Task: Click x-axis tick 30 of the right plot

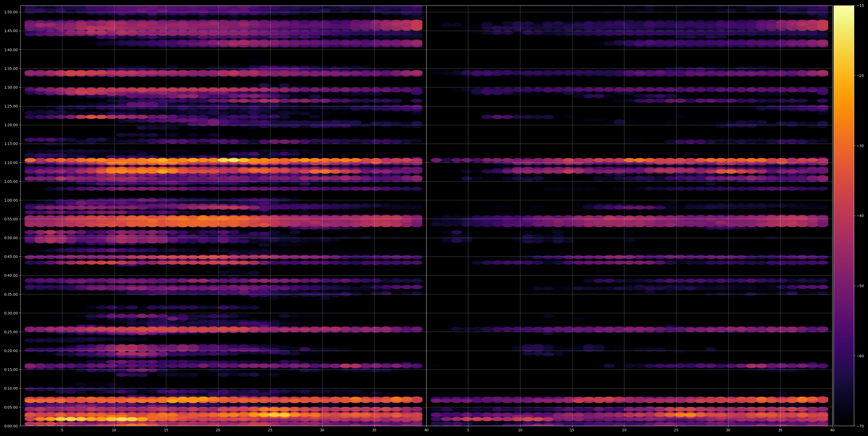Action: click(x=728, y=430)
